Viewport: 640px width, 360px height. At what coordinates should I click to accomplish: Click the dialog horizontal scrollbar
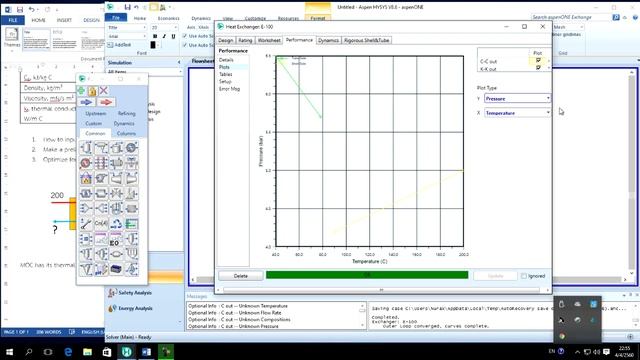(381, 290)
